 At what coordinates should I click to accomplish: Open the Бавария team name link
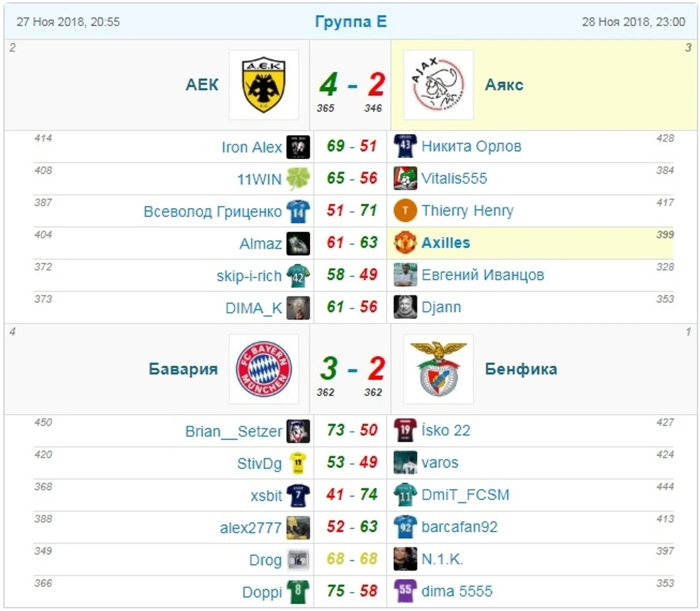[x=183, y=369]
